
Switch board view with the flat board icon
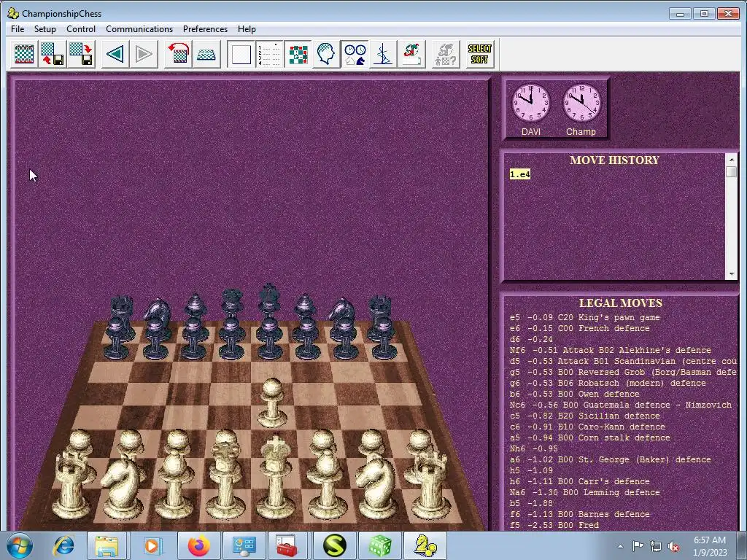[206, 54]
